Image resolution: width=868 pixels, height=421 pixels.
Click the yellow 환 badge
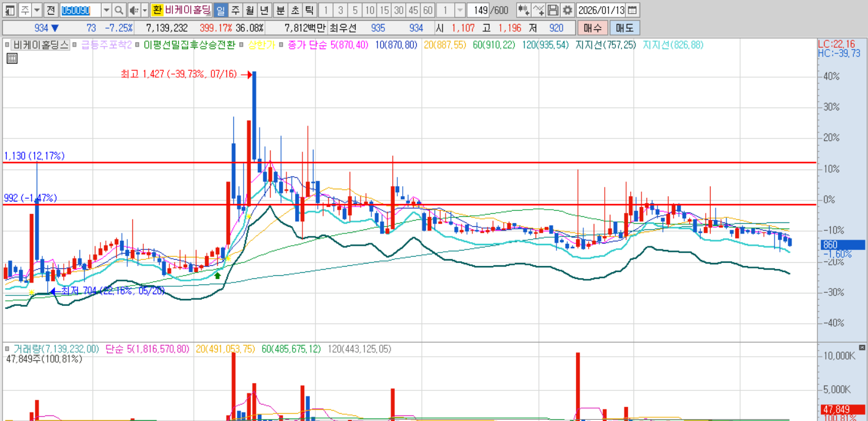click(157, 10)
